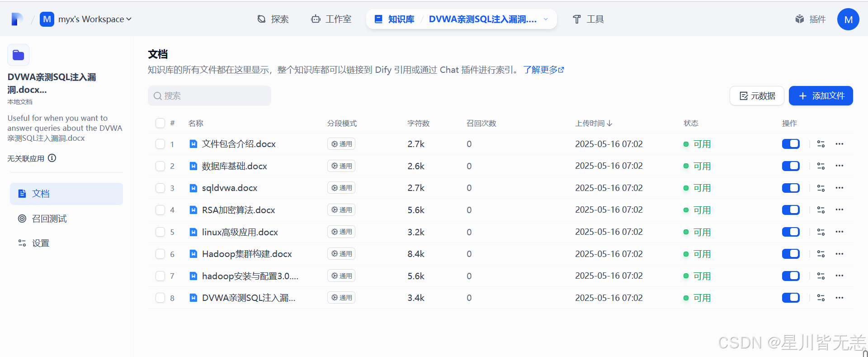This screenshot has width=868, height=357.
Task: Click the 通用 badge of 文件包含介绍.docx
Action: (341, 144)
